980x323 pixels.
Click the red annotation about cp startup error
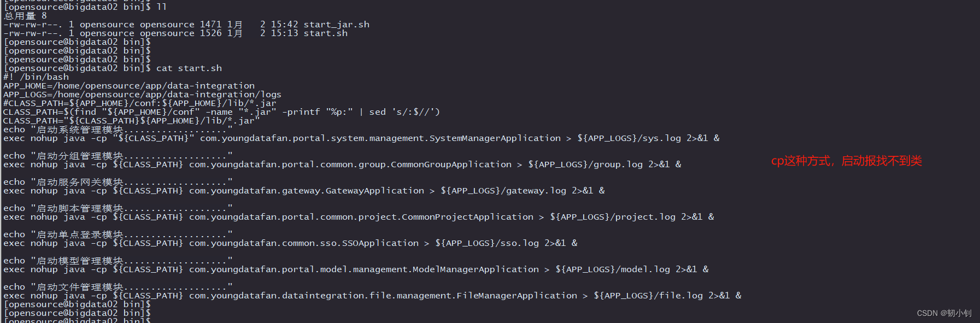pos(846,161)
